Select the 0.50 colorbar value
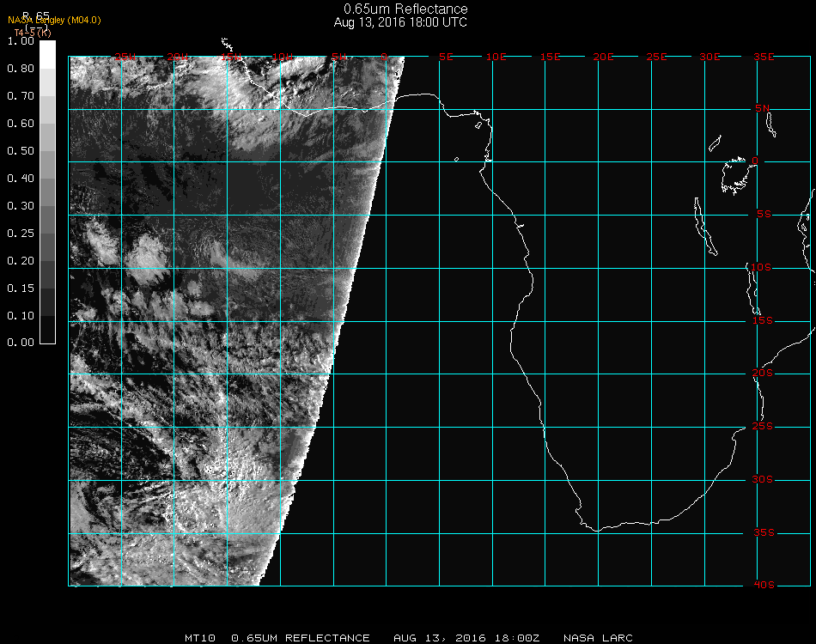This screenshot has width=816, height=644. tap(21, 151)
